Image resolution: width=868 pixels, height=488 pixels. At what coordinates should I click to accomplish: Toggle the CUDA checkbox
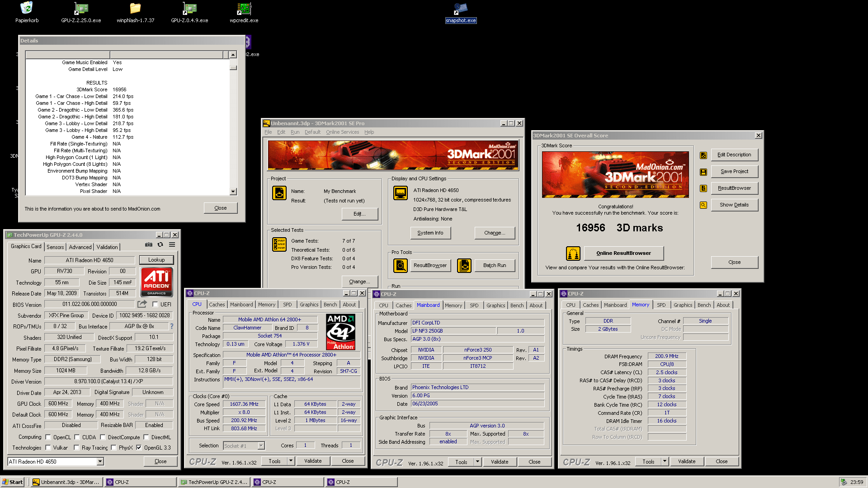(77, 437)
